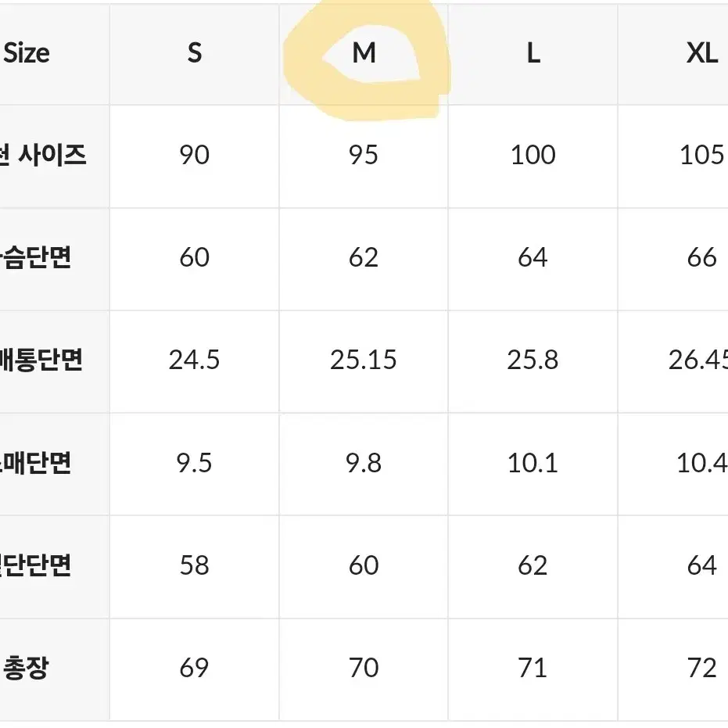Screen dimensions: 728x728
Task: Click the highlighted M size header
Action: click(364, 53)
